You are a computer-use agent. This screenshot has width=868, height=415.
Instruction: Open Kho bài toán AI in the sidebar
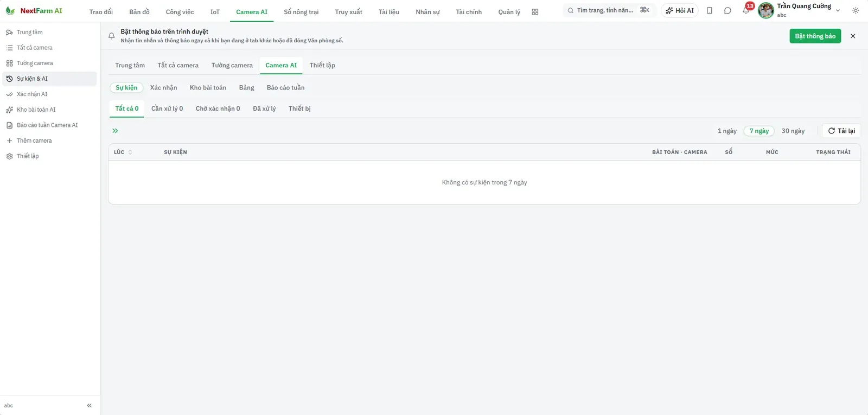pyautogui.click(x=49, y=110)
